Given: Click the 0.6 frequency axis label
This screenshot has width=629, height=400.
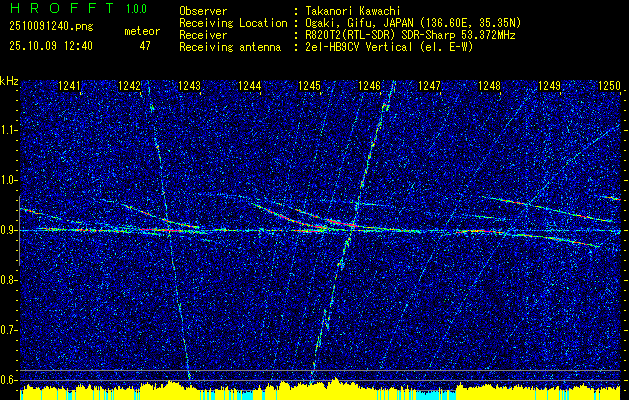Looking at the screenshot, I should click(9, 379).
